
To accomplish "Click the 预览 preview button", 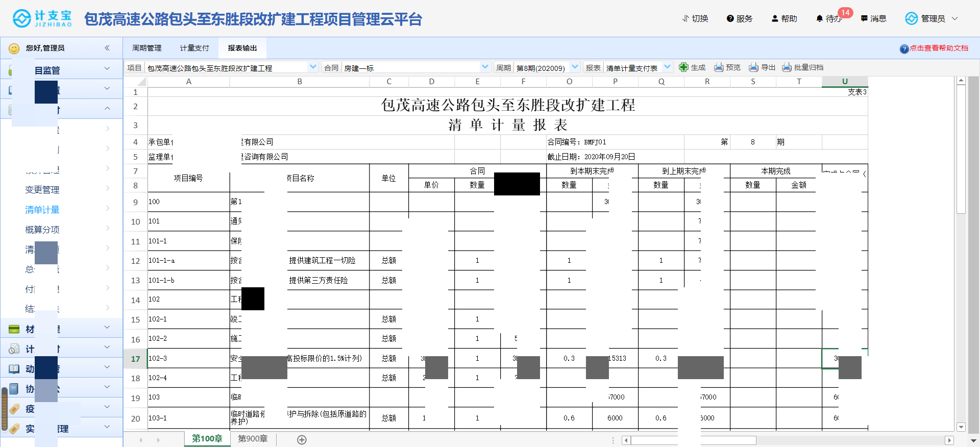I will click(x=727, y=67).
